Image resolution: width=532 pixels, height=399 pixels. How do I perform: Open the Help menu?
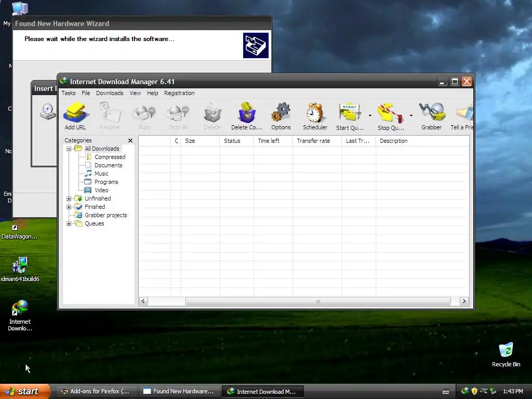coord(152,93)
